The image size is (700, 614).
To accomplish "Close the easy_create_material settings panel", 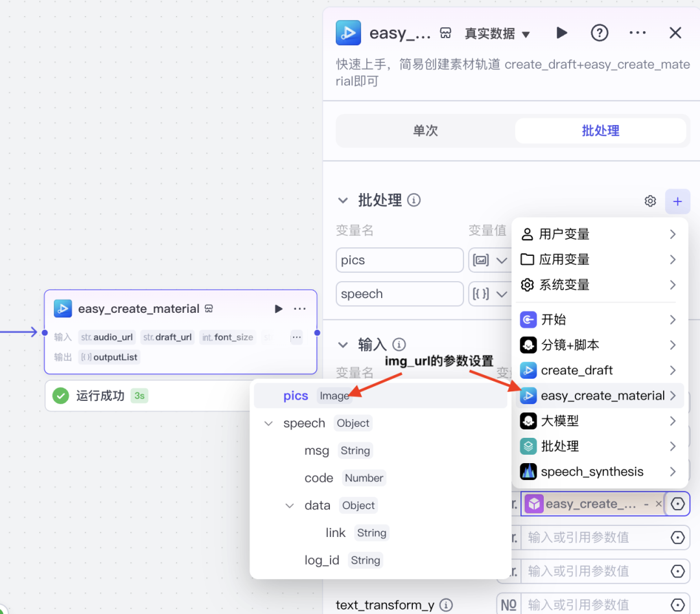I will (675, 33).
